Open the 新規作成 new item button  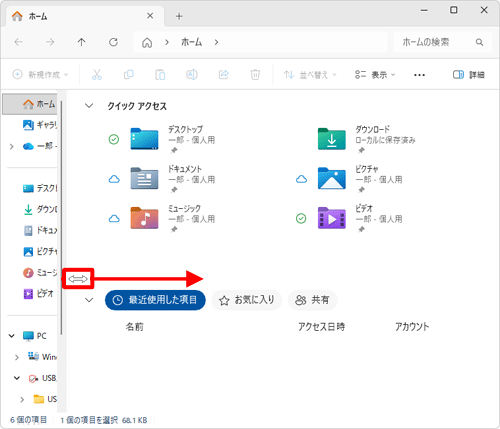point(40,74)
